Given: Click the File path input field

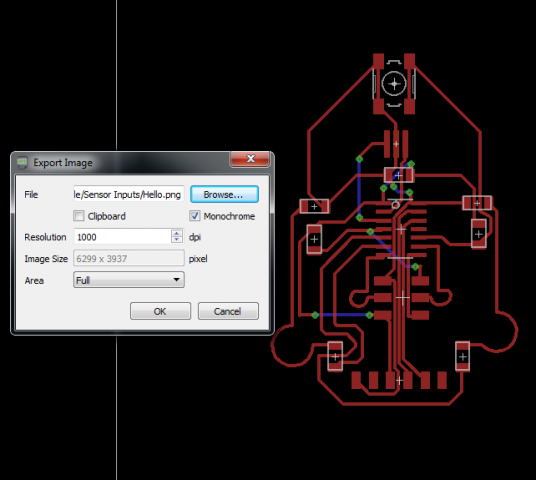Looking at the screenshot, I should pos(129,195).
